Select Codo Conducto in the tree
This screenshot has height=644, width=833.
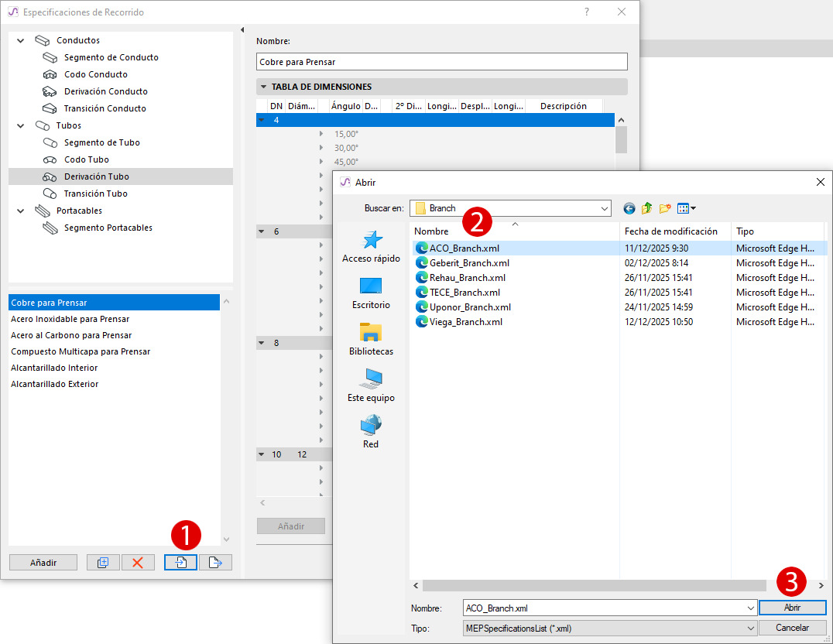pyautogui.click(x=96, y=74)
